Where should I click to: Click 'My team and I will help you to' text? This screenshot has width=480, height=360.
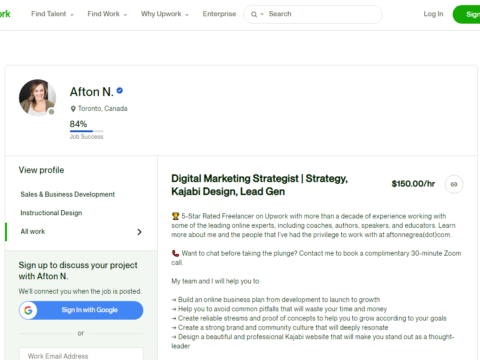point(216,281)
